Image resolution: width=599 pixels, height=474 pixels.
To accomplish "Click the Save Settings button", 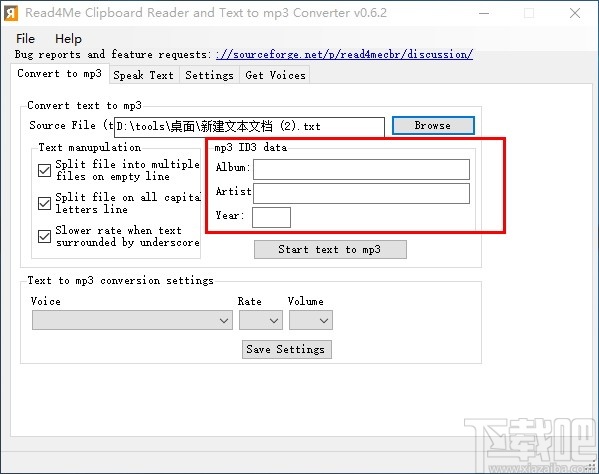I will 287,349.
